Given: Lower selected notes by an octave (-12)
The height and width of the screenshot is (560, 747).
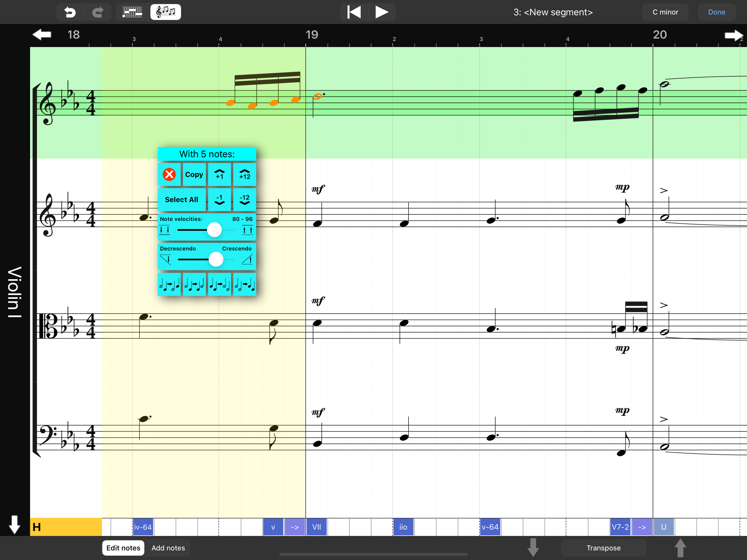Looking at the screenshot, I should [244, 200].
